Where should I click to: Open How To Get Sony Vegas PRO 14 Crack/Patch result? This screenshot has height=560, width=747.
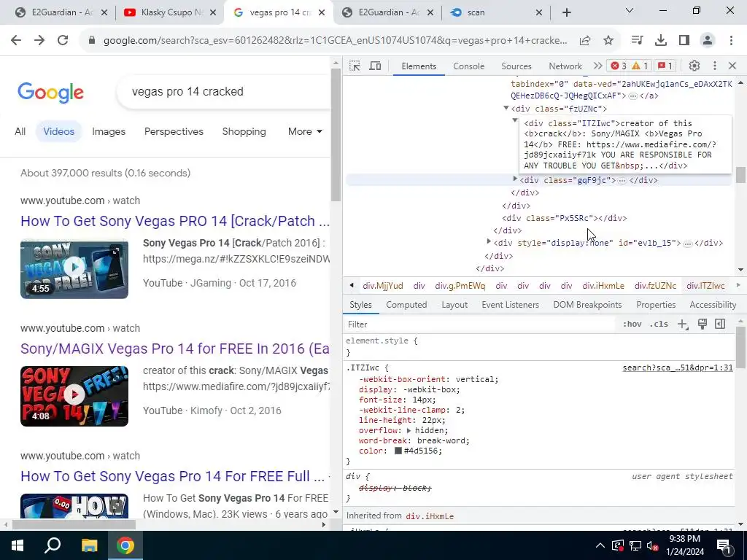click(x=175, y=221)
